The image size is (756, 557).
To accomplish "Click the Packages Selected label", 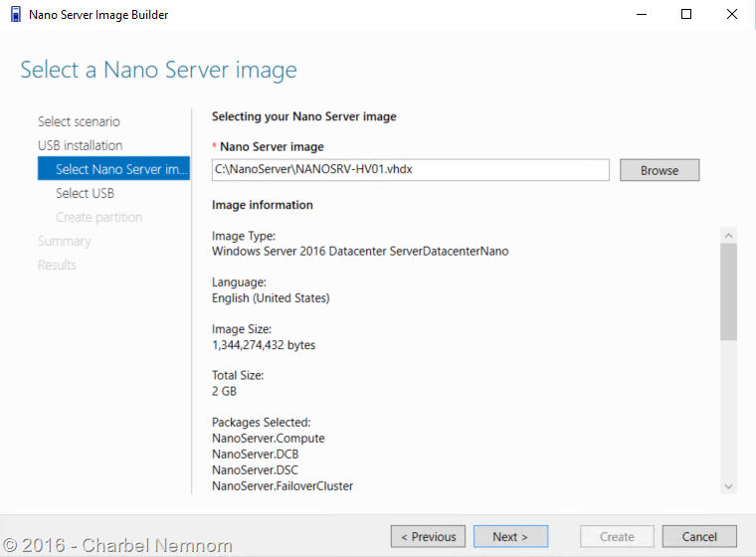I will pos(262,422).
